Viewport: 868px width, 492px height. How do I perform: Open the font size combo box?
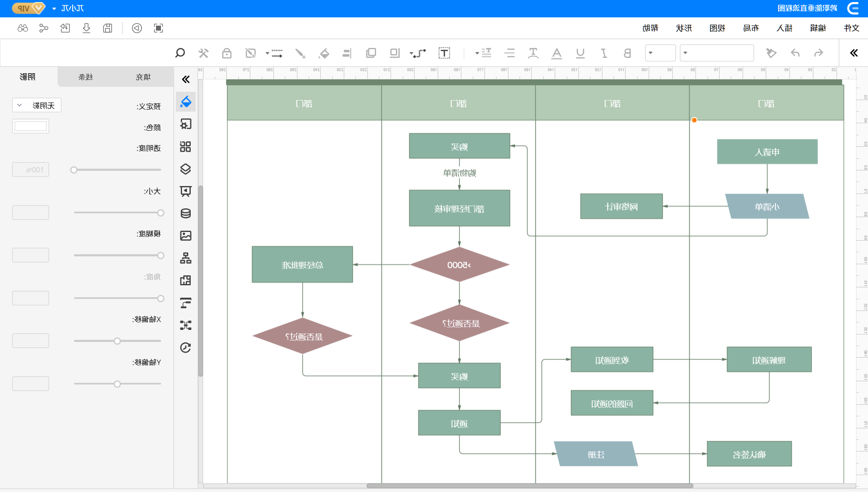tap(660, 53)
